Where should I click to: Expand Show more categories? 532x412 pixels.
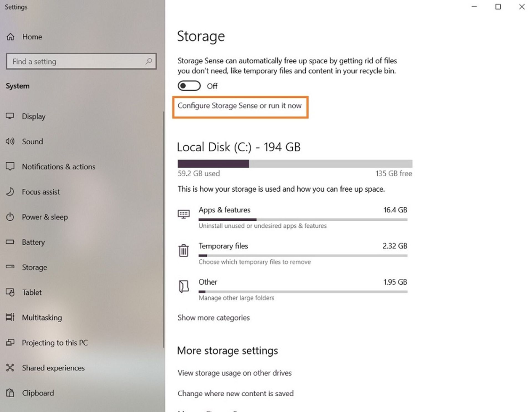click(213, 317)
